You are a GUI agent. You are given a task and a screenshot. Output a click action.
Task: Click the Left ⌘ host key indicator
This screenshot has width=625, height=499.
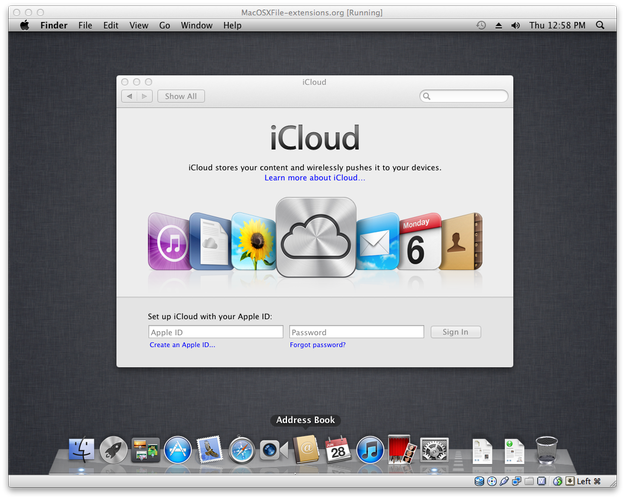(x=584, y=481)
